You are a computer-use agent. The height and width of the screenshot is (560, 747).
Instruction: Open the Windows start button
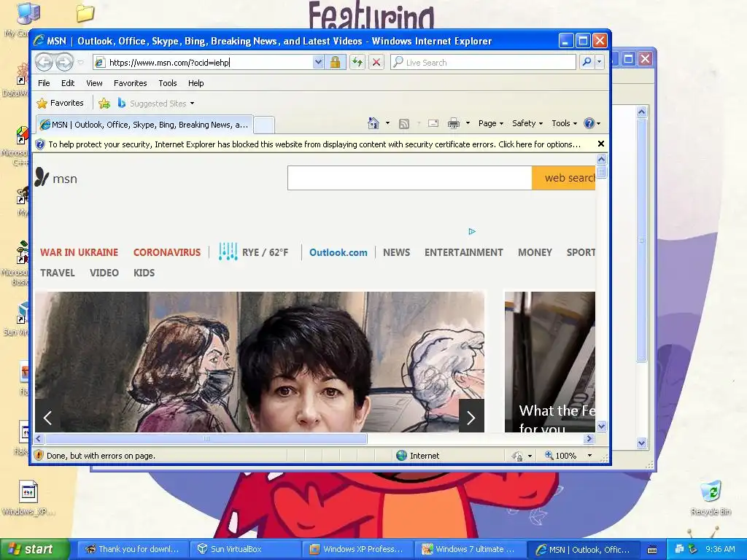[x=34, y=549]
